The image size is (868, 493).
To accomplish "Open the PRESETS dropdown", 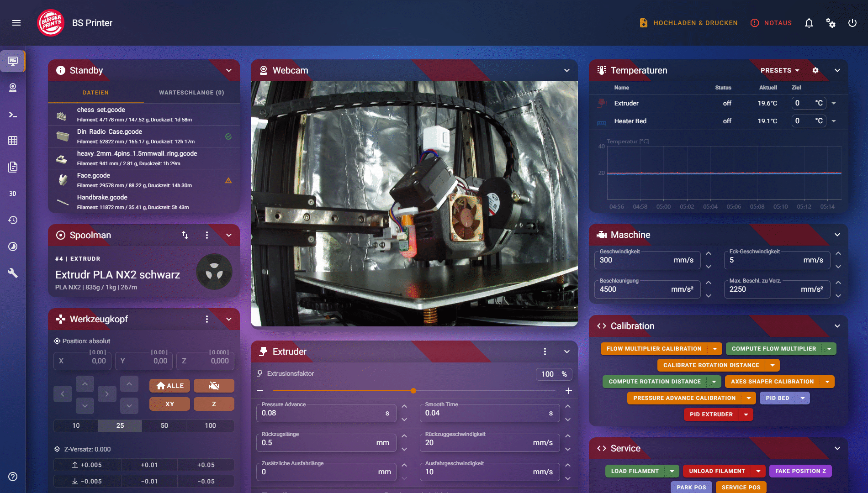I will coord(779,70).
